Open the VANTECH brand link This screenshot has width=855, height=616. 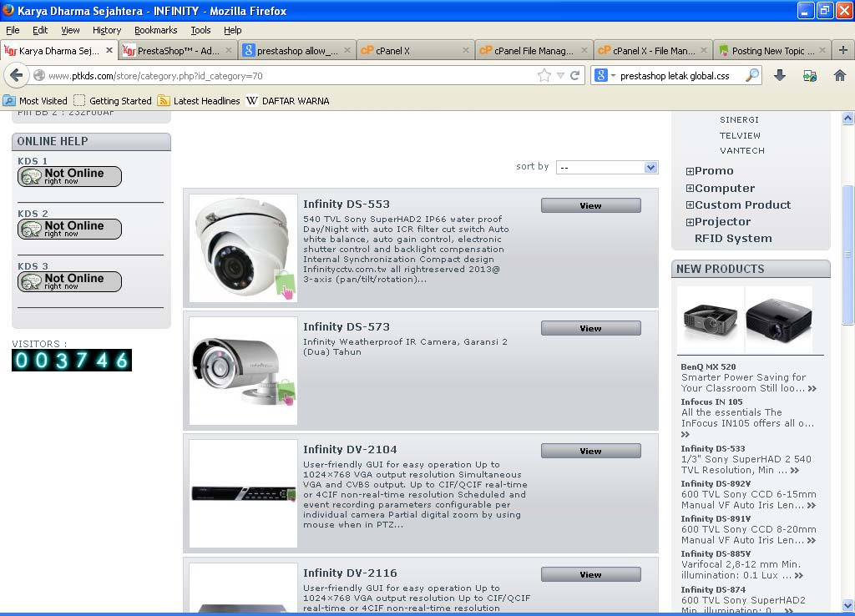tap(741, 150)
